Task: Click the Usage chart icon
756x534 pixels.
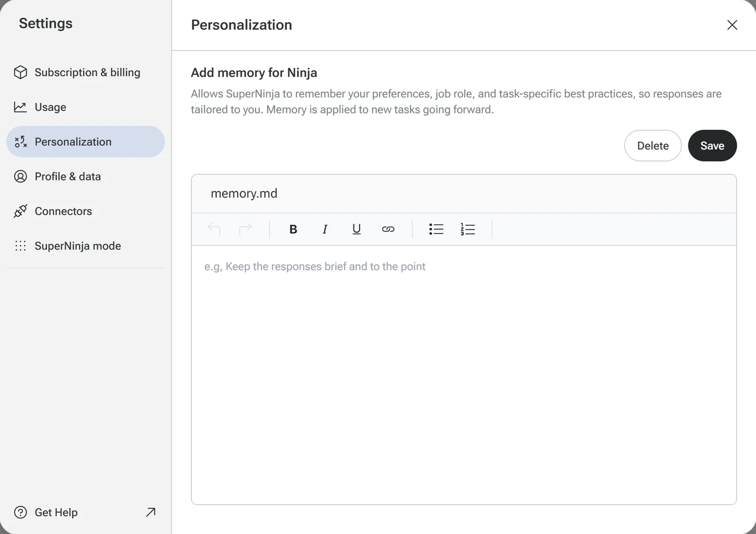Action: click(20, 107)
